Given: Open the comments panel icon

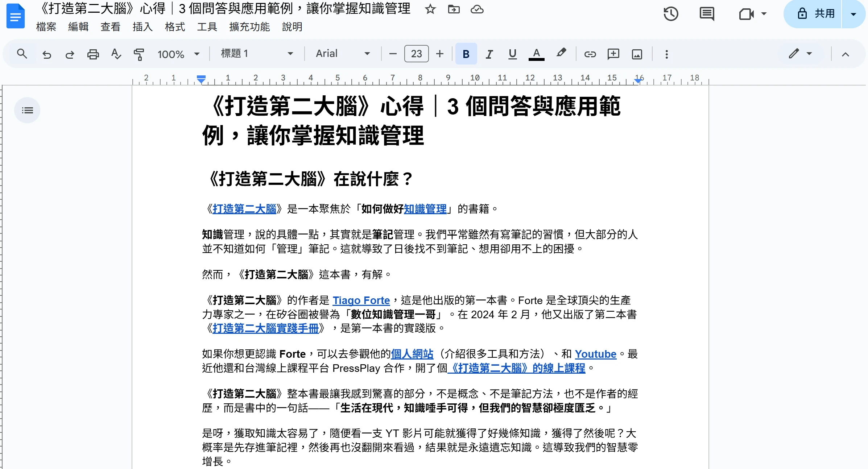Looking at the screenshot, I should [x=707, y=14].
